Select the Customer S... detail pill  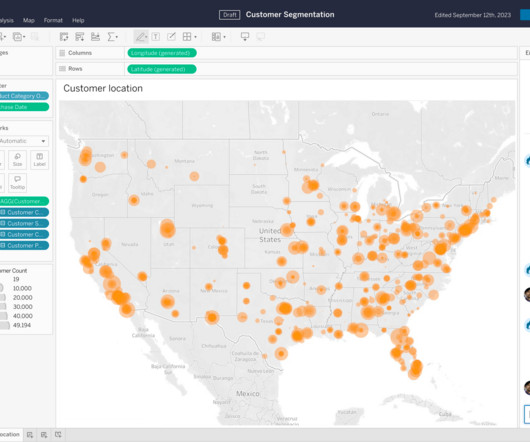24,223
